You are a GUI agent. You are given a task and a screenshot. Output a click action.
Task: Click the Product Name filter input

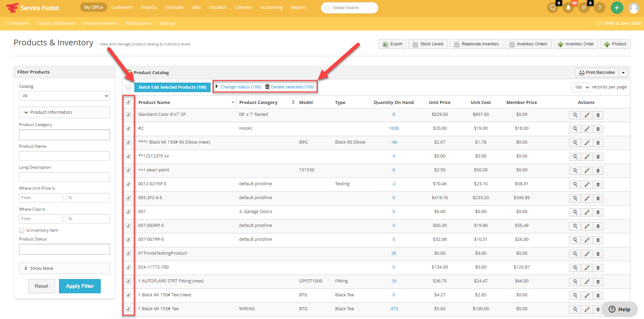pyautogui.click(x=64, y=156)
